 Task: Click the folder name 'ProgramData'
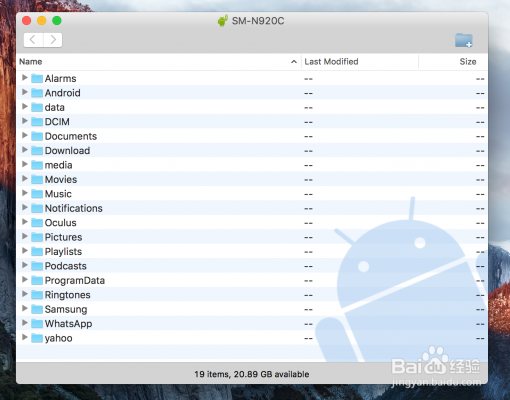75,280
